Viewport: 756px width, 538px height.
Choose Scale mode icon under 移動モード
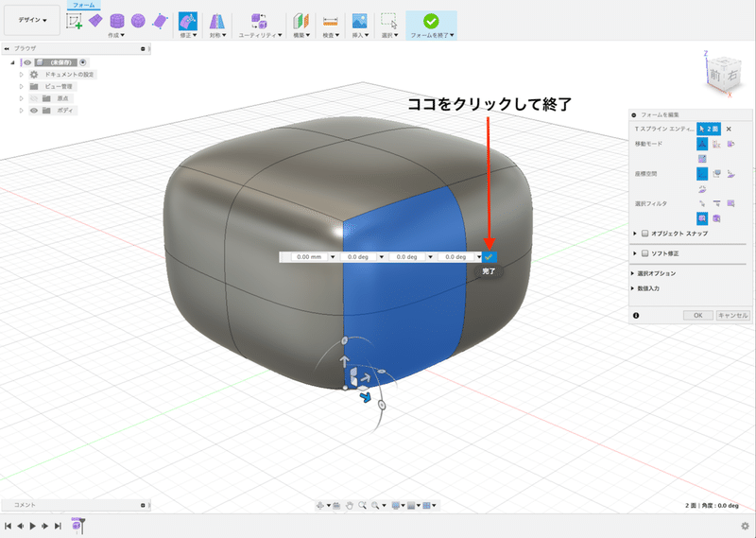[702, 159]
